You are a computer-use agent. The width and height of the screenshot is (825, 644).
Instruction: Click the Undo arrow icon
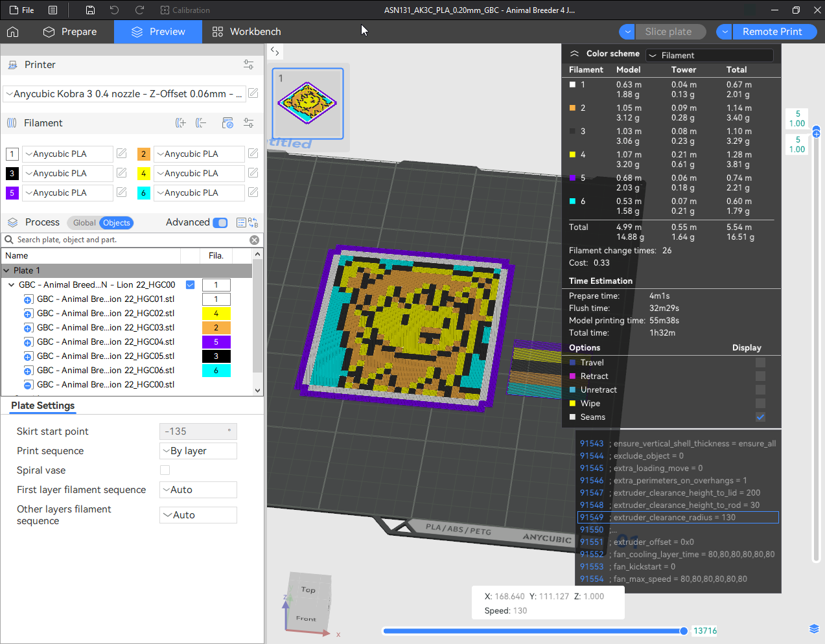click(x=115, y=10)
